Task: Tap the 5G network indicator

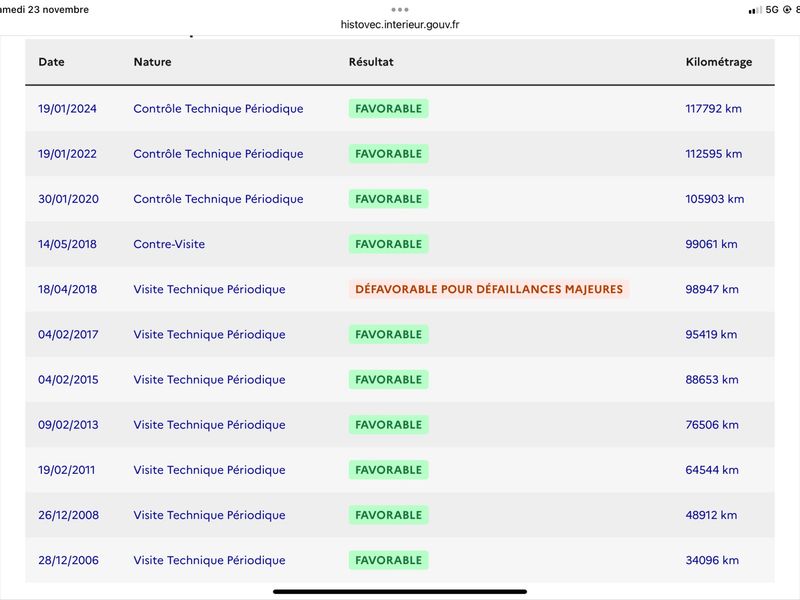Action: point(772,10)
